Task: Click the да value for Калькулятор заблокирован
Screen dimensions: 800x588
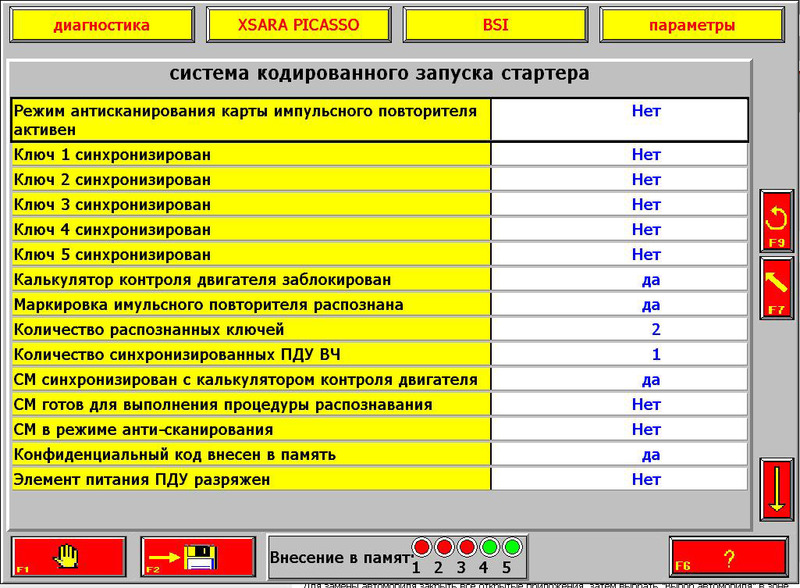Action: (x=651, y=280)
